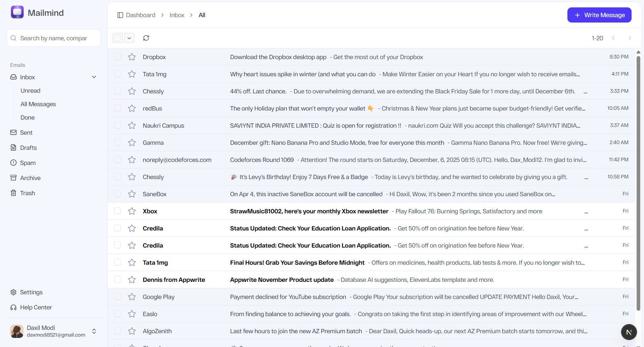Star the Dropbox email
This screenshot has height=347, width=644.
coord(132,57)
